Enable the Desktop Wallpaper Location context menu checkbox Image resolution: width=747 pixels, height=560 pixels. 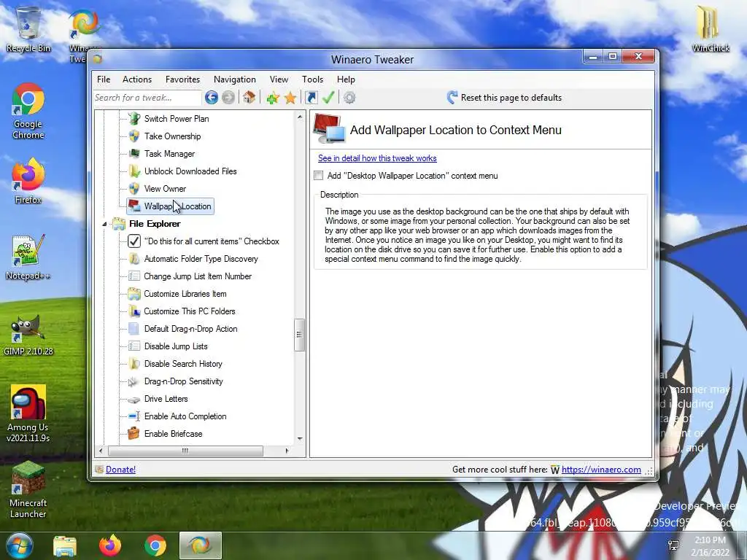(318, 176)
